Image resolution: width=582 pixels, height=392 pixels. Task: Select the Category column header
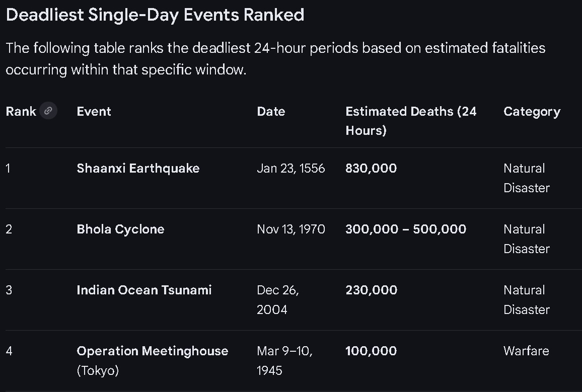(532, 112)
